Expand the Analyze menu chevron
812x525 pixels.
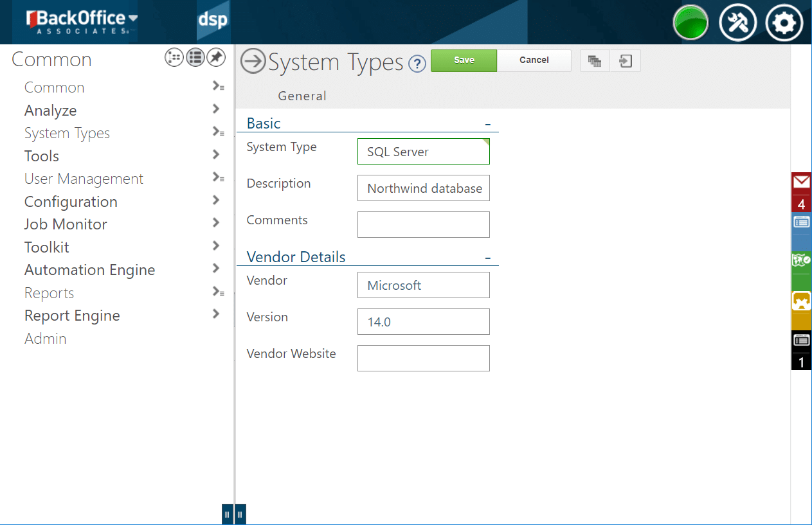tap(216, 109)
